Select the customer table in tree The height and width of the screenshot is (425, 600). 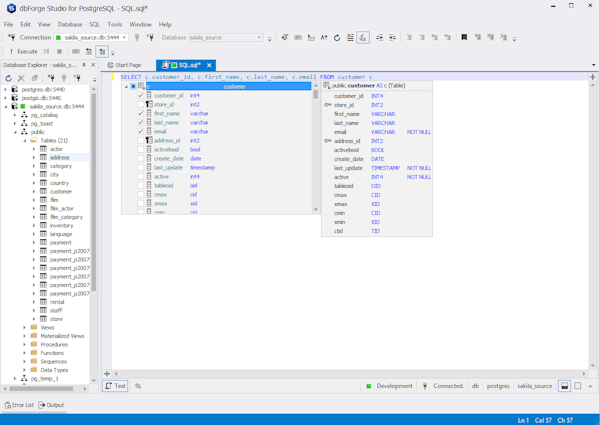(x=60, y=192)
